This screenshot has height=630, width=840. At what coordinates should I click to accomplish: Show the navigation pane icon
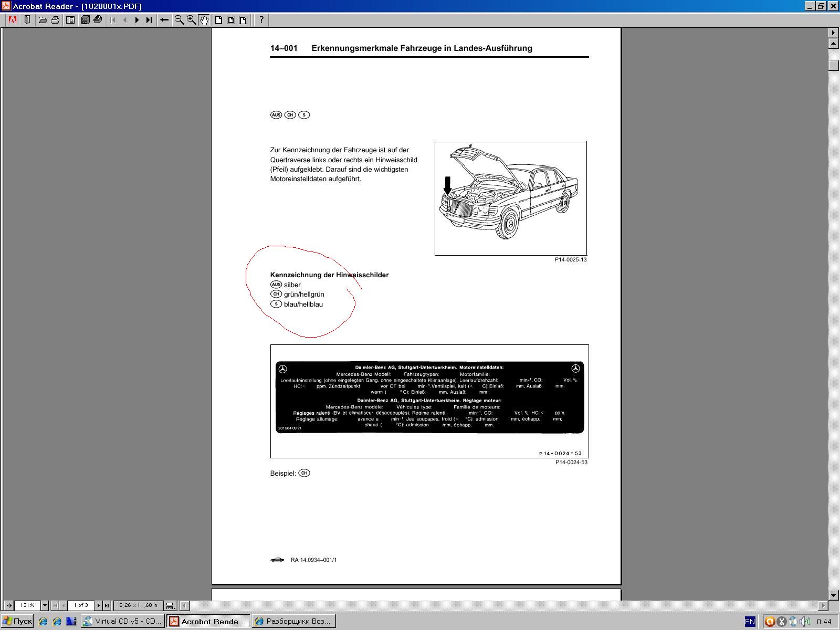[70, 20]
